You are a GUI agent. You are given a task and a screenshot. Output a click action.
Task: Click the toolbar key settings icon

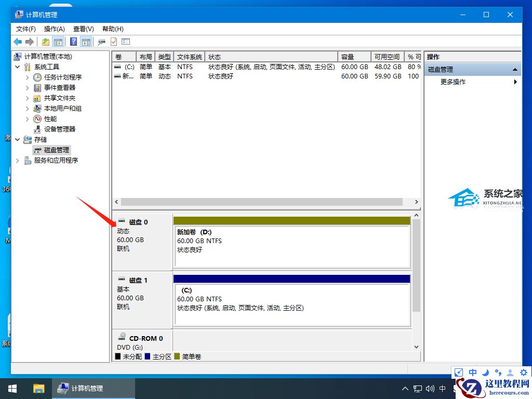click(x=101, y=42)
